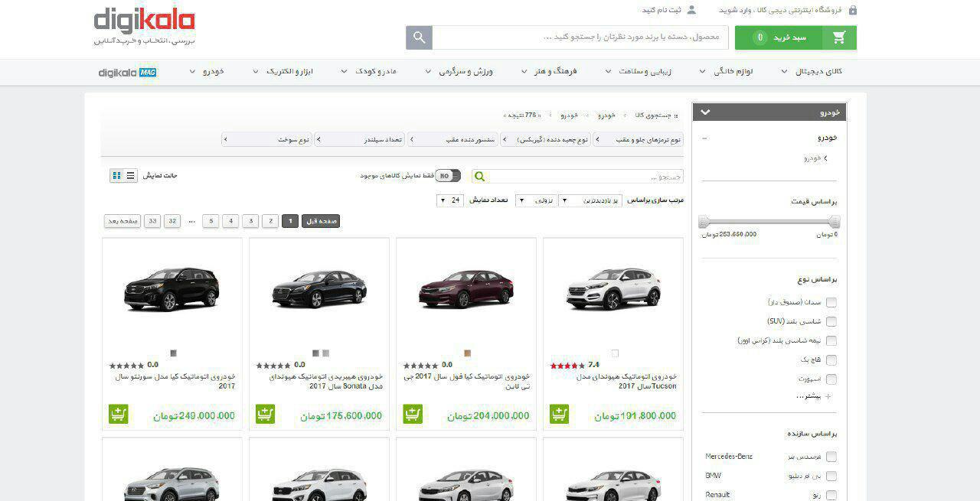Image resolution: width=980 pixels, height=501 pixels.
Task: Check the Mercedes-Benz manufacturer filter
Action: 831,457
